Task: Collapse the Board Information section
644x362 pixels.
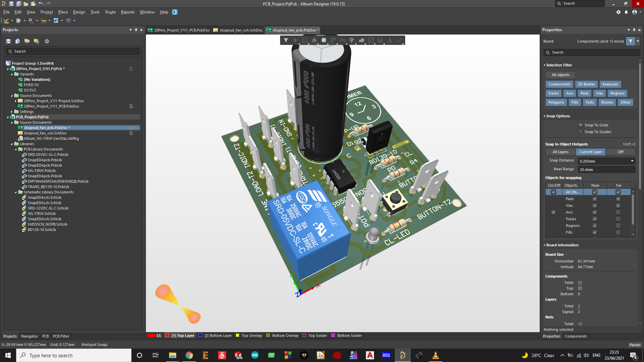Action: point(544,245)
